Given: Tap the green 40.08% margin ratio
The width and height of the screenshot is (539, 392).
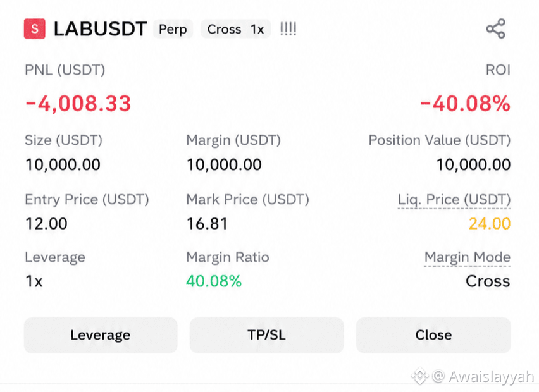Looking at the screenshot, I should click(x=214, y=281).
